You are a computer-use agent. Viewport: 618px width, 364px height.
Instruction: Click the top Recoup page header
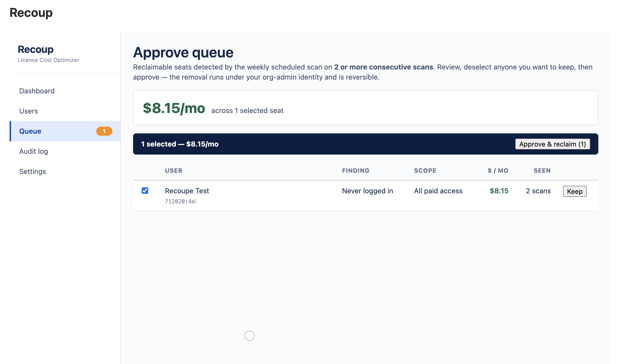tap(31, 13)
